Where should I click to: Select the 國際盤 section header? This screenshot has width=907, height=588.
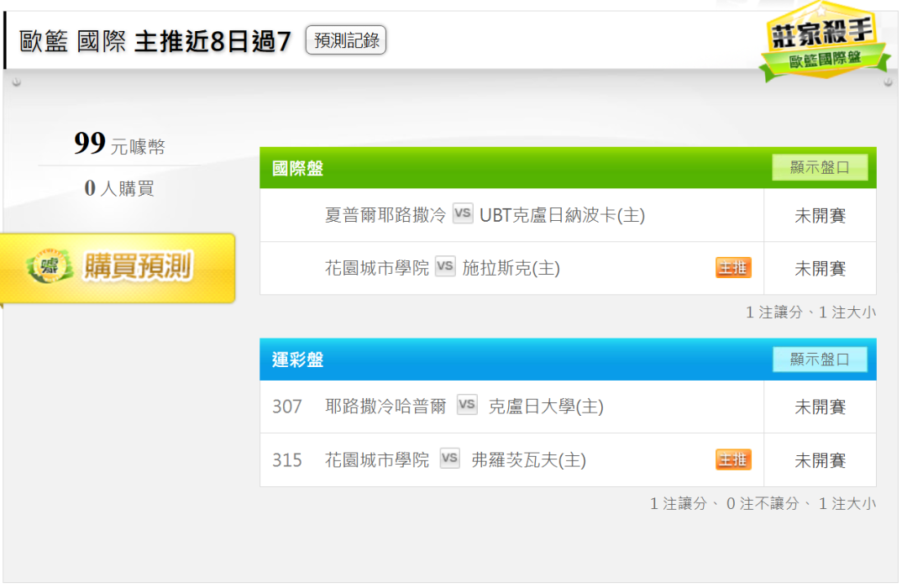tap(298, 168)
